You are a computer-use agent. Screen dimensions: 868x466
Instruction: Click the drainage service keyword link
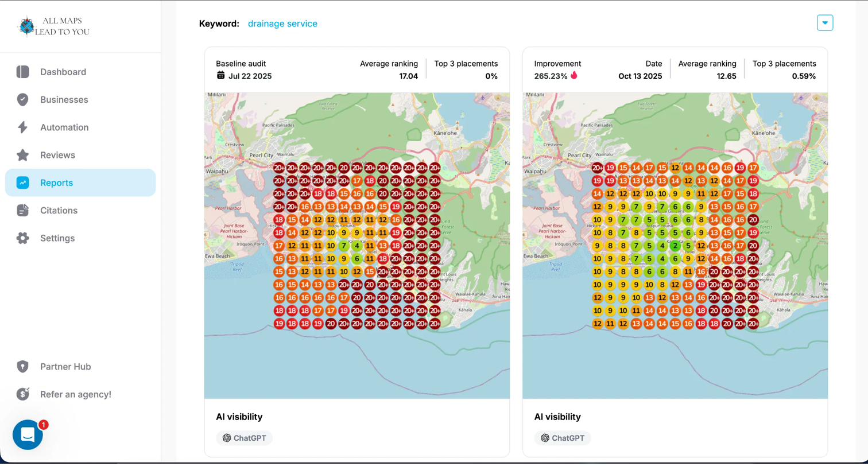282,24
